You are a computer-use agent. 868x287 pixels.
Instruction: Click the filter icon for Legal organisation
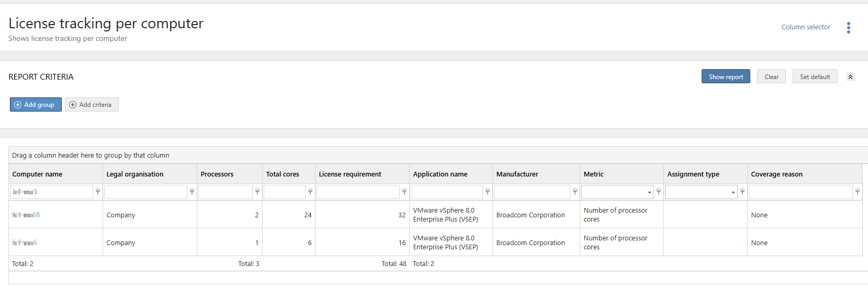click(192, 192)
